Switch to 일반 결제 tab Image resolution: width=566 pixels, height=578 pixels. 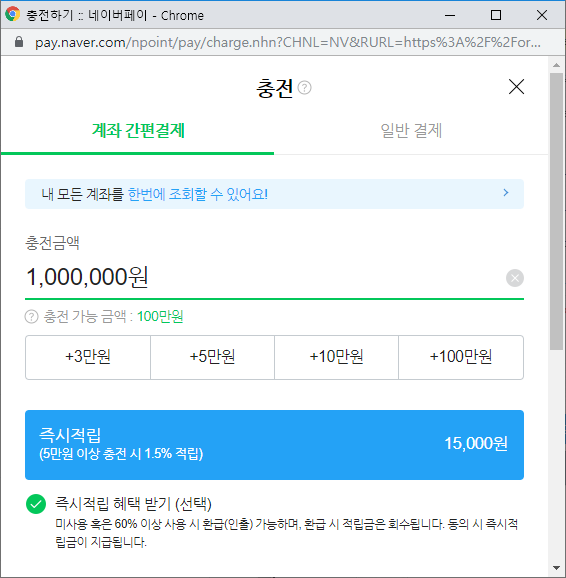411,130
